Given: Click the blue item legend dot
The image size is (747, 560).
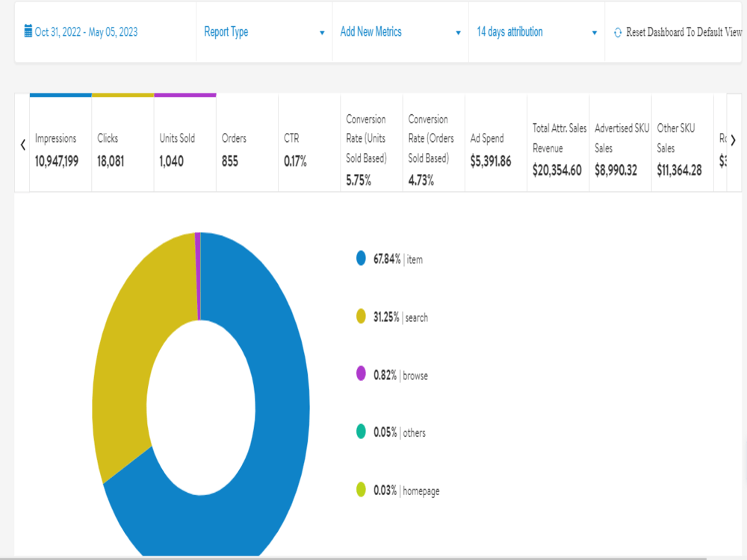Looking at the screenshot, I should tap(361, 258).
